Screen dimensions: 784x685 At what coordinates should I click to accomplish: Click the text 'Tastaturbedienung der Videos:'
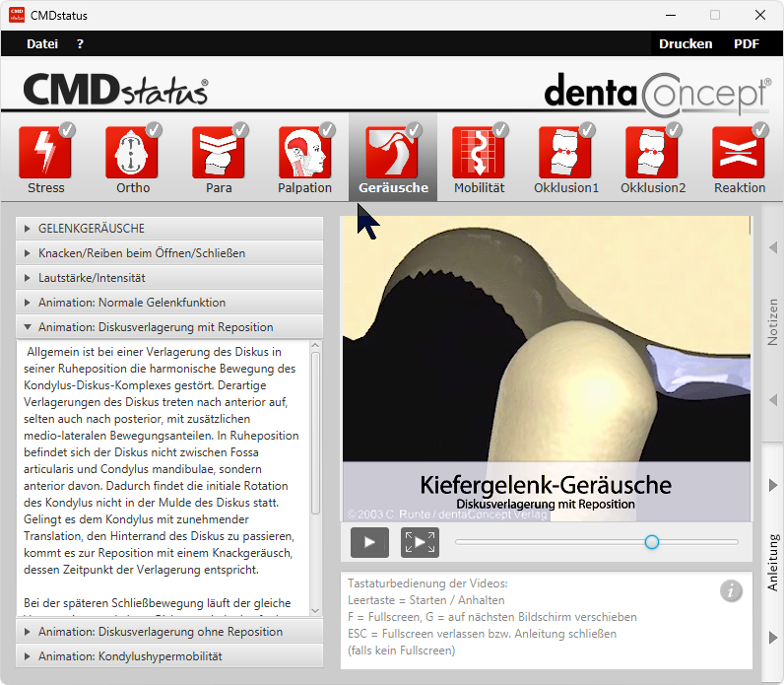coord(427,583)
